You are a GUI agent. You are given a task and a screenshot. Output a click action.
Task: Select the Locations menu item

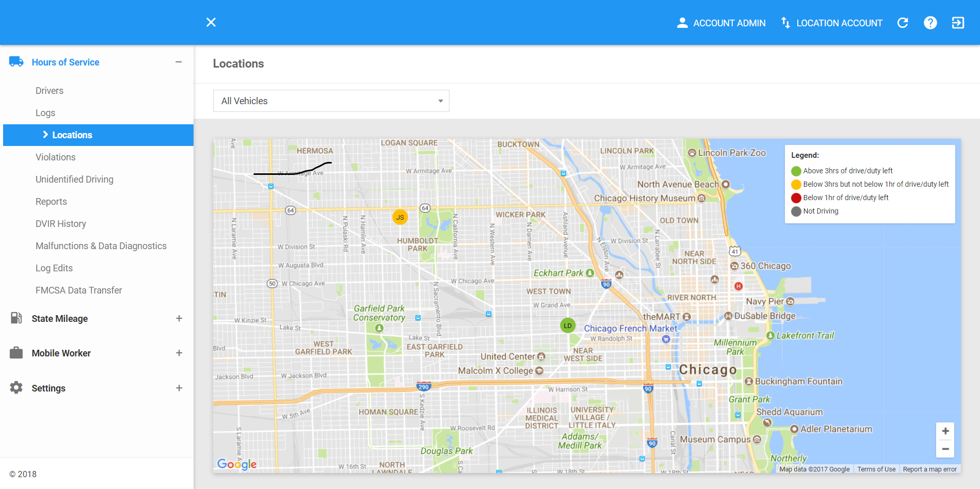pos(98,135)
